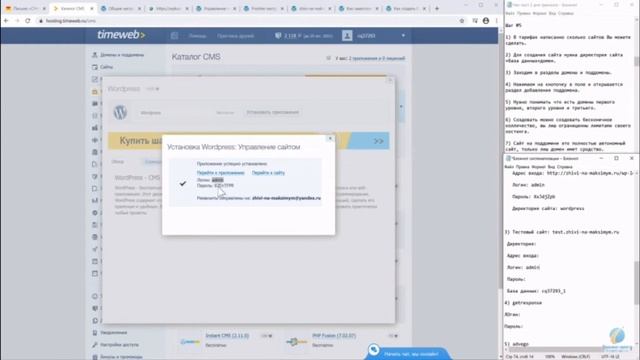Viewport: 640px width, 360px height.
Task: Click the email address in the dialog
Action: (287, 198)
